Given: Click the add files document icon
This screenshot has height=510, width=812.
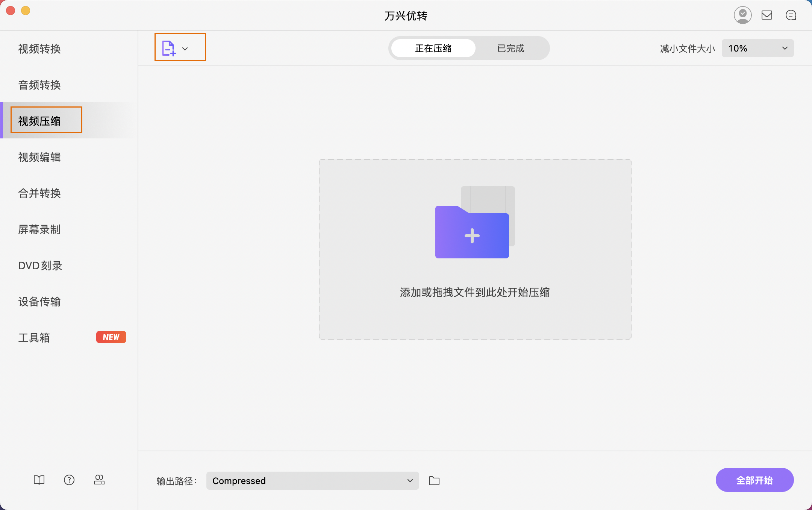Looking at the screenshot, I should coord(168,47).
